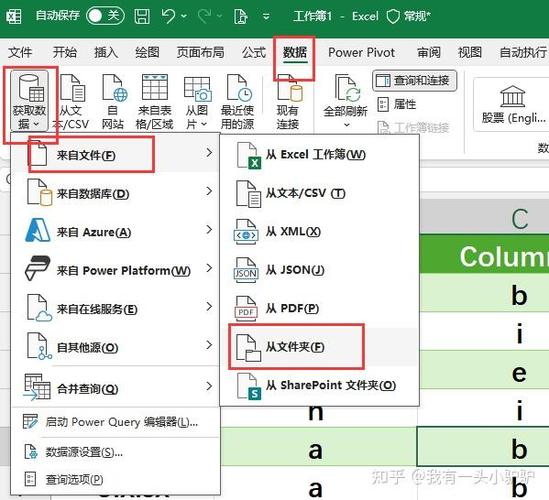Choose 从 XML(X) option
This screenshot has height=500, width=549.
319,231
